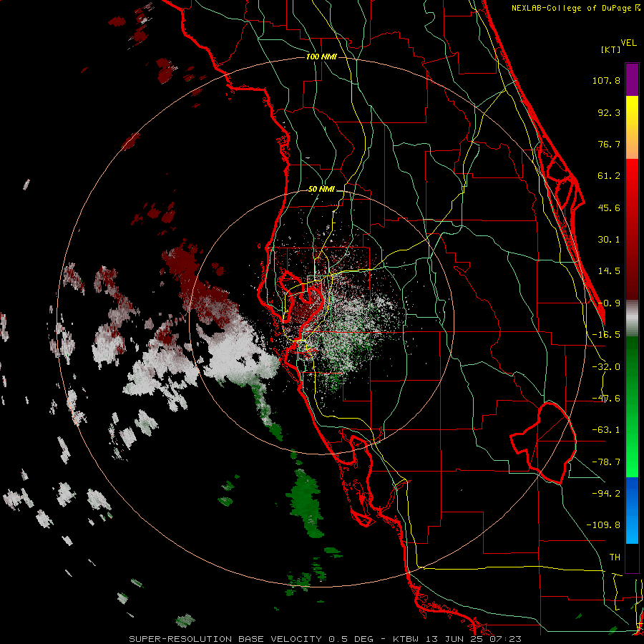This screenshot has height=644, width=644.
Task: Select the 14.5 scale value
Action: pyautogui.click(x=609, y=271)
